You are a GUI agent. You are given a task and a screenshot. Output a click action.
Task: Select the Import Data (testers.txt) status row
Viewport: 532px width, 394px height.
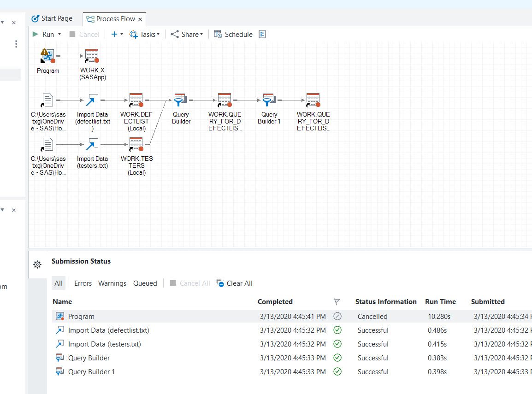(x=104, y=344)
